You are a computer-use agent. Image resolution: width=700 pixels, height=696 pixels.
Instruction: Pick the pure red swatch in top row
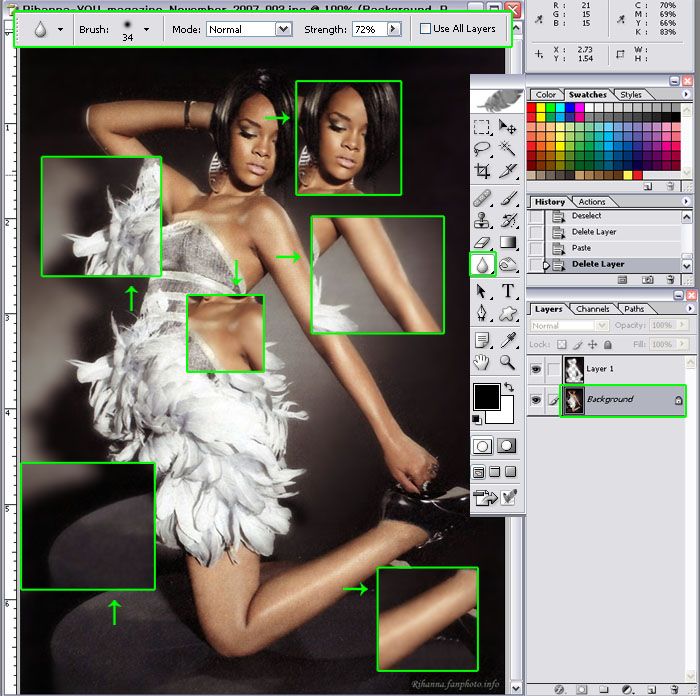pyautogui.click(x=531, y=107)
